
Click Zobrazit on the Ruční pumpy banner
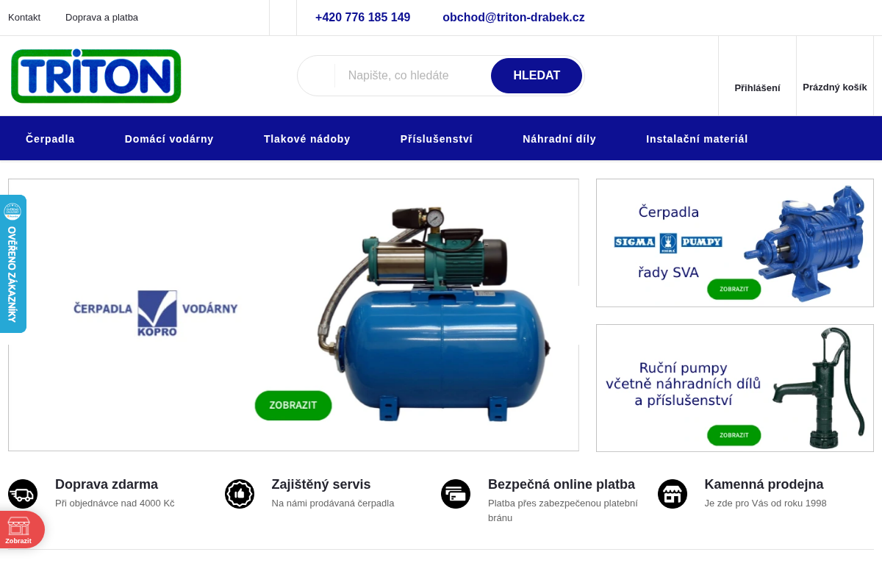(734, 435)
